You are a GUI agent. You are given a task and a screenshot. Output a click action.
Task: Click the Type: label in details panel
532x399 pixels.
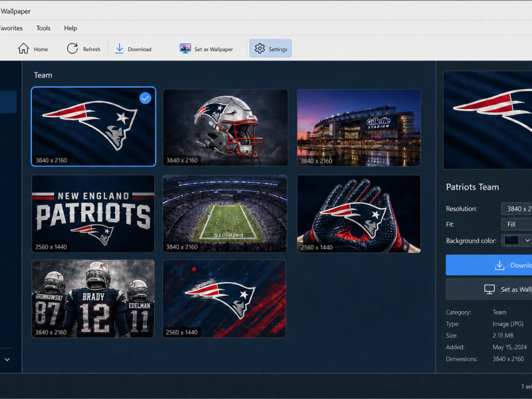pos(452,324)
